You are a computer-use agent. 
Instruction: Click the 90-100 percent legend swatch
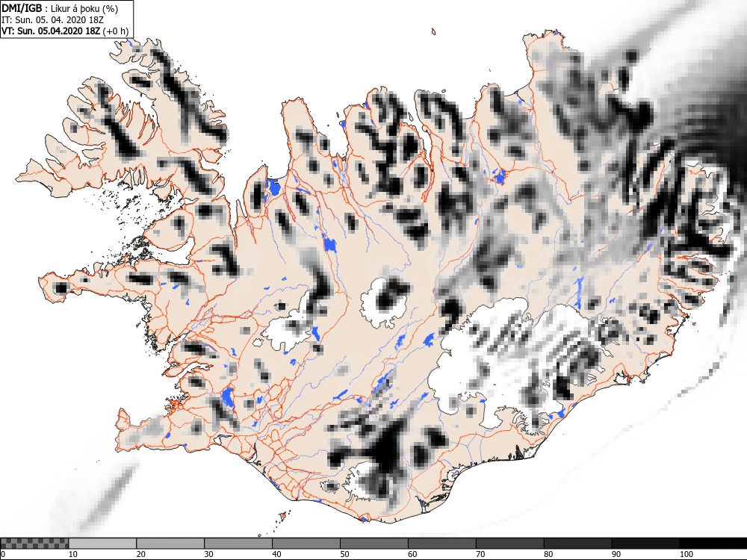(645, 544)
